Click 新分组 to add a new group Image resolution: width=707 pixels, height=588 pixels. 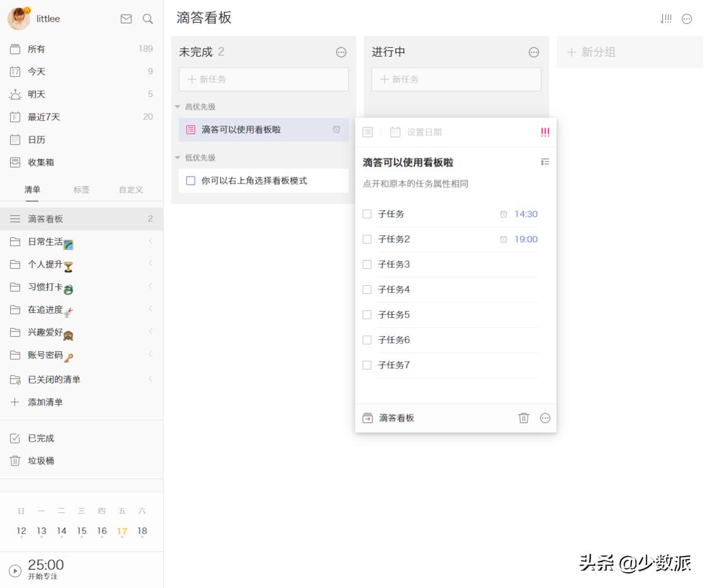click(x=598, y=52)
